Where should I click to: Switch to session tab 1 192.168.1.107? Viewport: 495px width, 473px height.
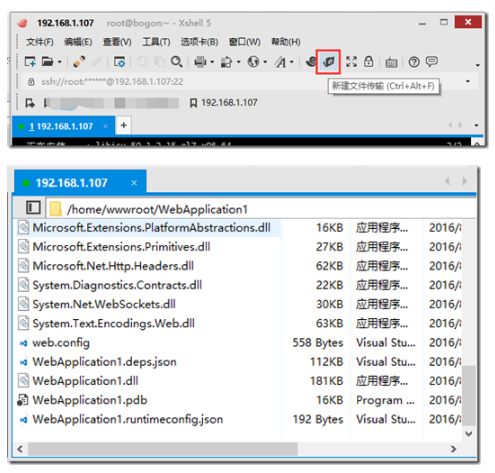[61, 126]
